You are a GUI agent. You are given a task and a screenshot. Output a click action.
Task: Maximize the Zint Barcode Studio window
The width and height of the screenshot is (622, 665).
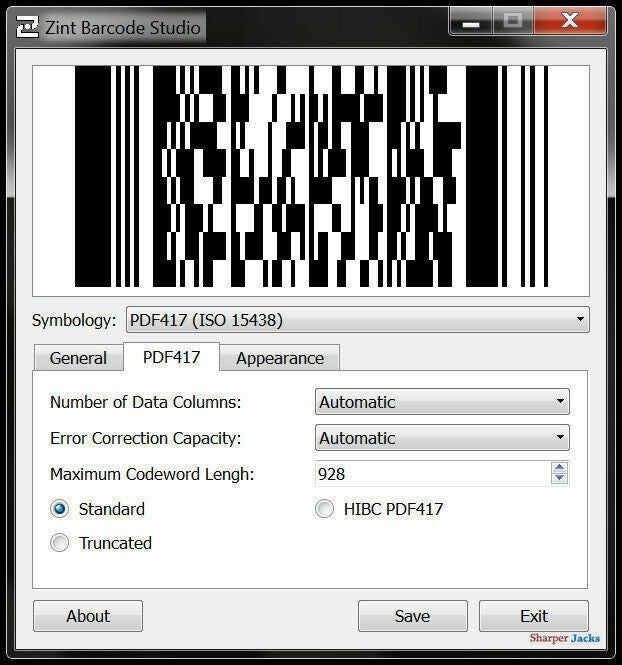(x=512, y=21)
